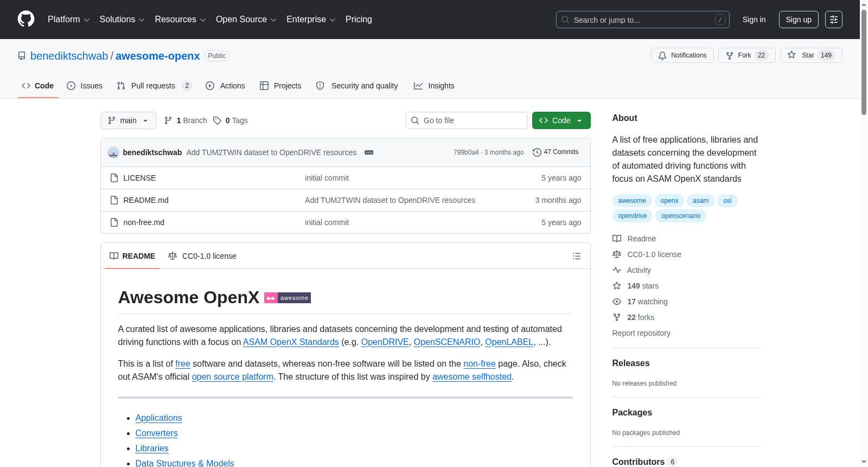Open the non-free page link
Image resolution: width=868 pixels, height=467 pixels.
tap(480, 364)
